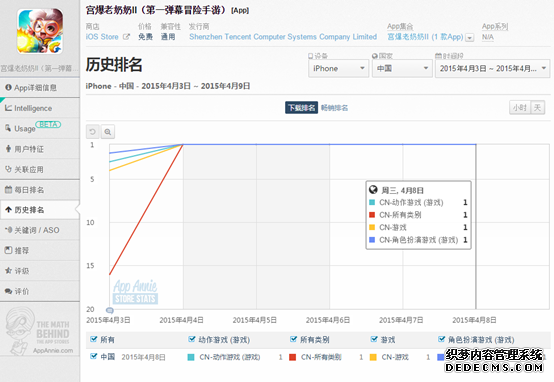This screenshot has width=554, height=382.
Task: Open Intelligence sidebar item
Action: (40, 108)
